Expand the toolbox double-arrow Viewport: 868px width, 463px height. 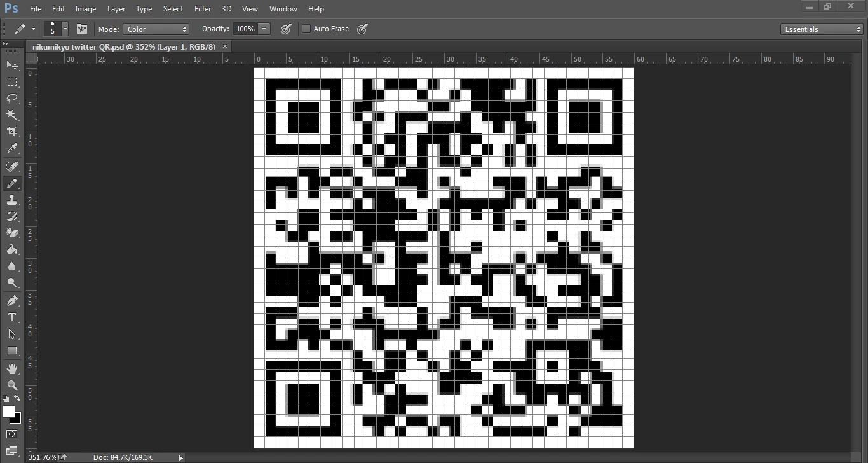click(5, 44)
